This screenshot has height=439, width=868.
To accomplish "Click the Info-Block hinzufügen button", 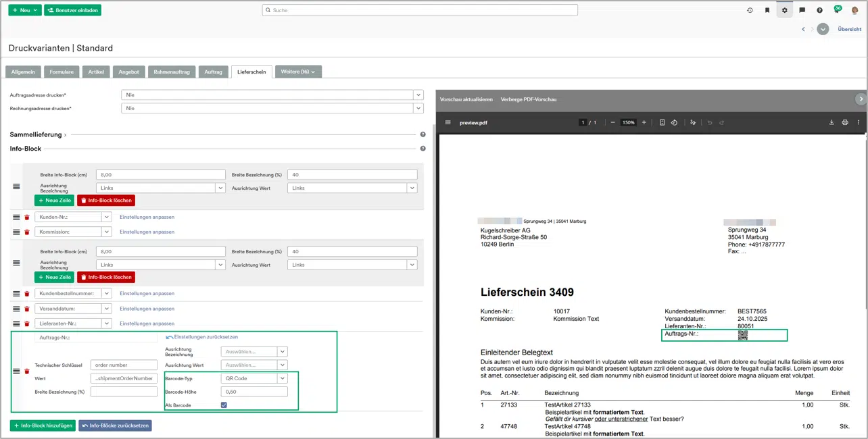I will tap(42, 425).
